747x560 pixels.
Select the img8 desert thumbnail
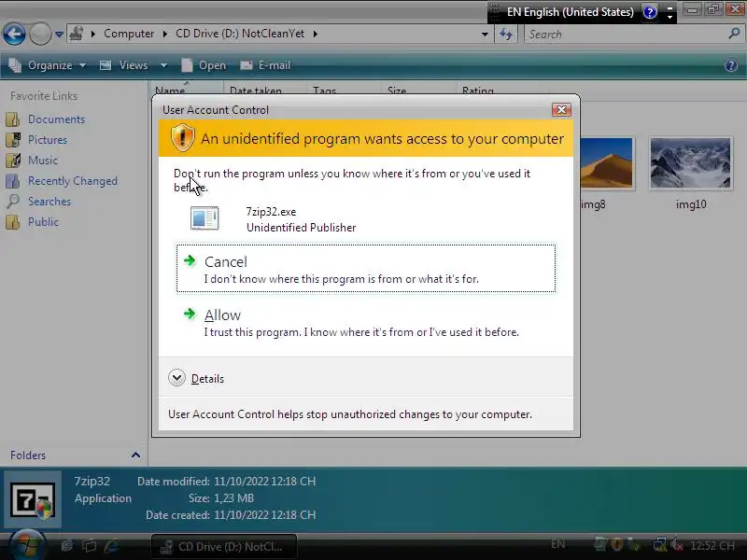(x=607, y=163)
